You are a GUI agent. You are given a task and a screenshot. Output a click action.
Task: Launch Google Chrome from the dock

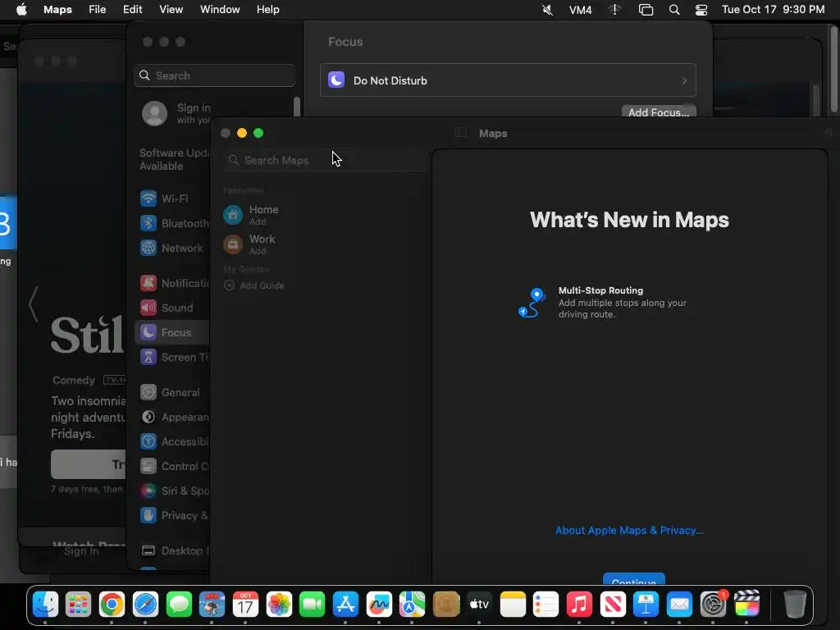[x=112, y=605]
